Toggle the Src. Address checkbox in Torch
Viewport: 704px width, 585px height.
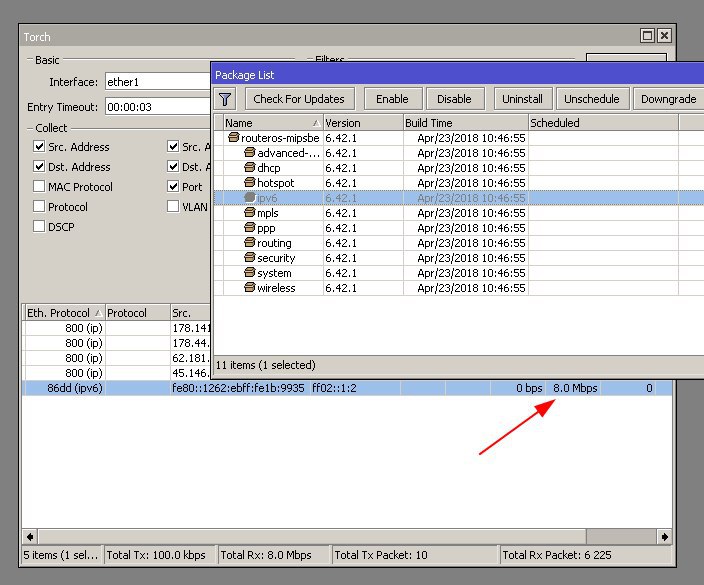pos(39,146)
